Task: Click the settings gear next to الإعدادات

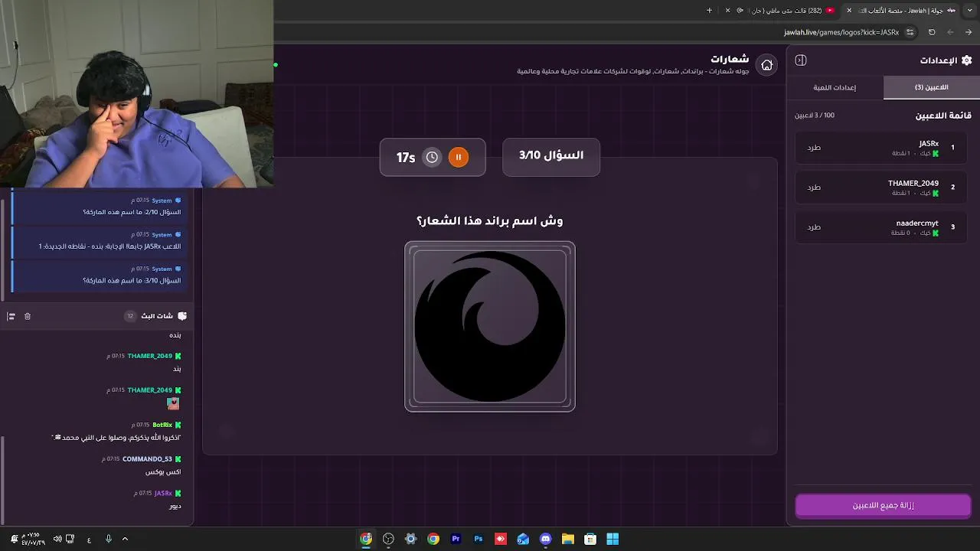Action: point(966,60)
